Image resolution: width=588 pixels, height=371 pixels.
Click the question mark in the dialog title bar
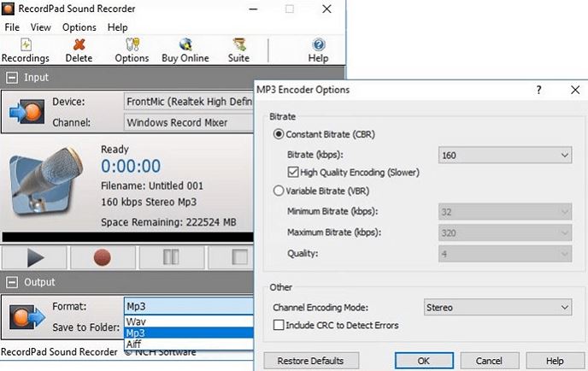pos(539,90)
